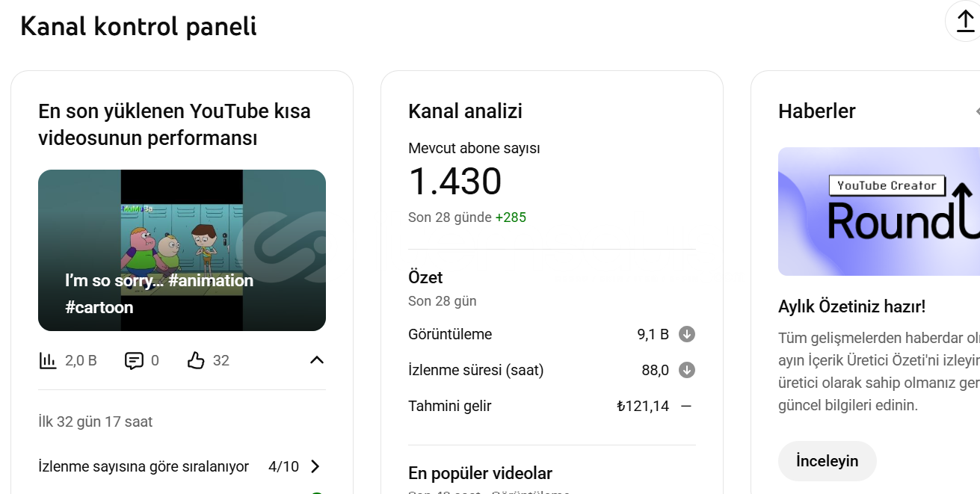The image size is (980, 494).
Task: Click the likes thumbs-up icon
Action: point(196,361)
